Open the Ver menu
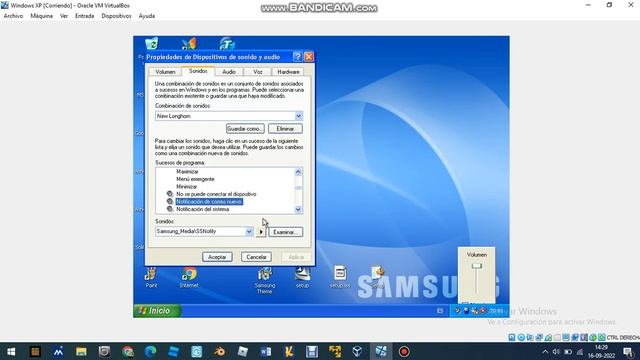640x360 pixels. pos(64,16)
